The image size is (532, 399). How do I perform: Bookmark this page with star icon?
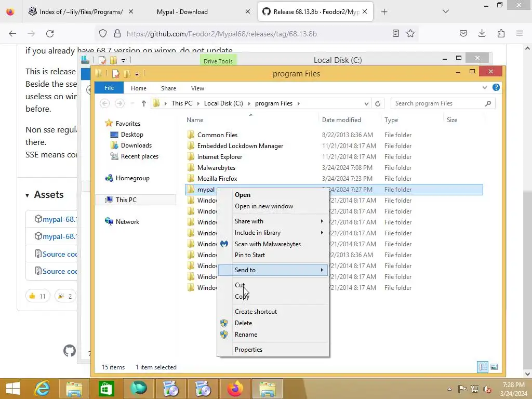pos(410,34)
